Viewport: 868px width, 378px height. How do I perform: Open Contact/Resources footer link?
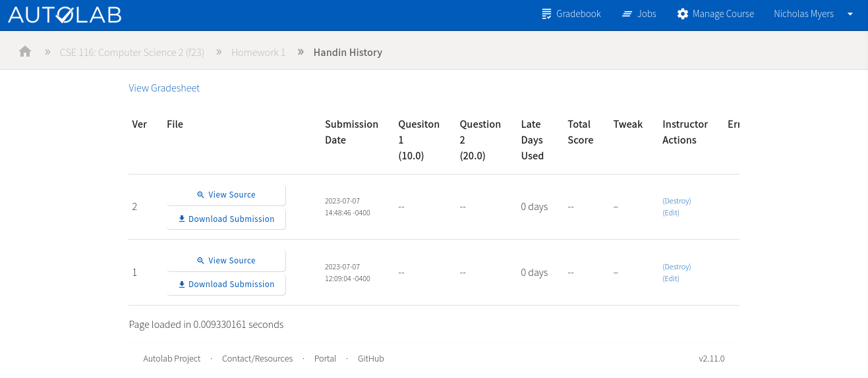257,359
